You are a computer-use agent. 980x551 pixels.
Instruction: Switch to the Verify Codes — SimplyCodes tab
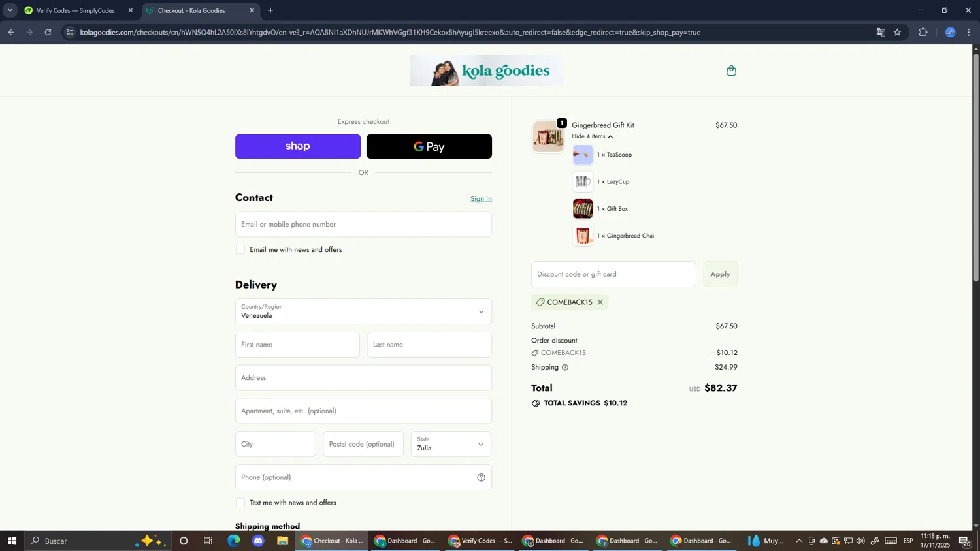[x=78, y=10]
